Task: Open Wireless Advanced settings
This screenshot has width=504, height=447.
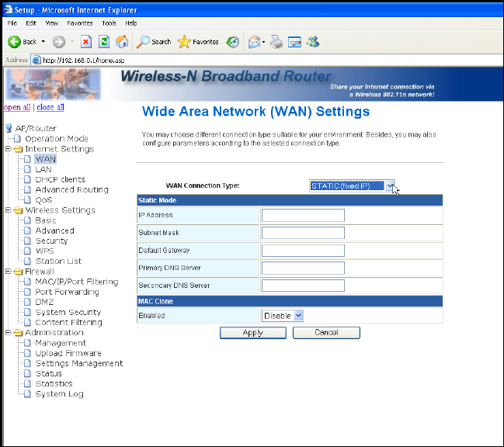Action: coord(54,230)
